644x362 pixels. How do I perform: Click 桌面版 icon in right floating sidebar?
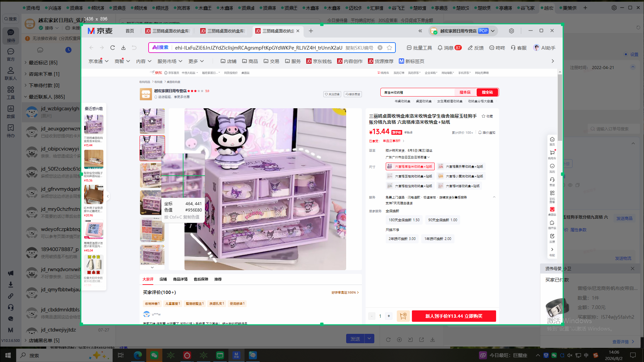[552, 211]
